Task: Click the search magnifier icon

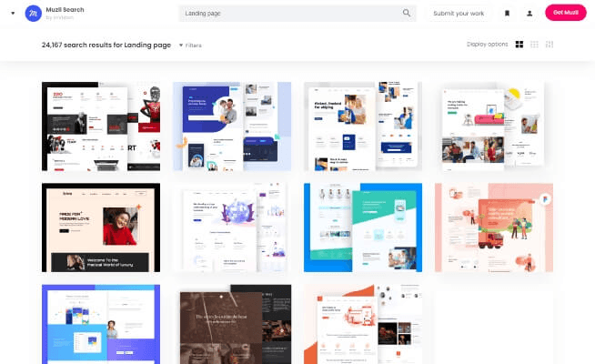Action: pos(407,13)
